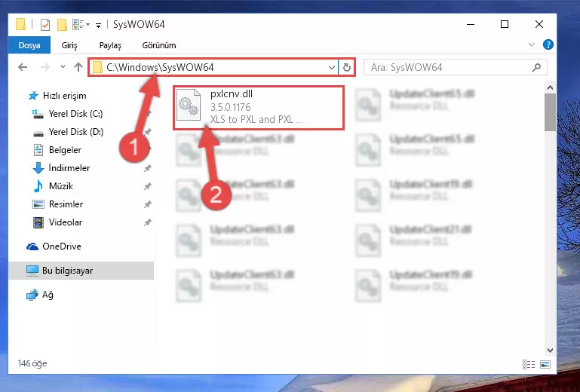
Task: Click the C:\Windows\SysWOW64 address bar
Action: 213,67
